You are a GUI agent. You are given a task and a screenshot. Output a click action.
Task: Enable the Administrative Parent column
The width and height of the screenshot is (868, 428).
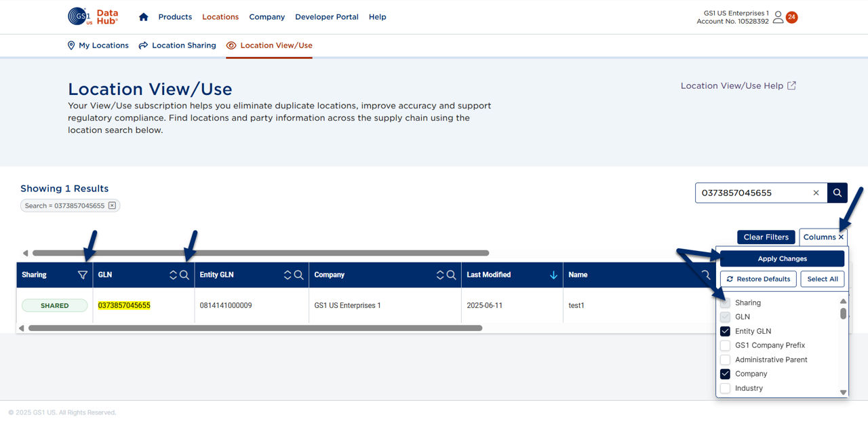pyautogui.click(x=725, y=359)
